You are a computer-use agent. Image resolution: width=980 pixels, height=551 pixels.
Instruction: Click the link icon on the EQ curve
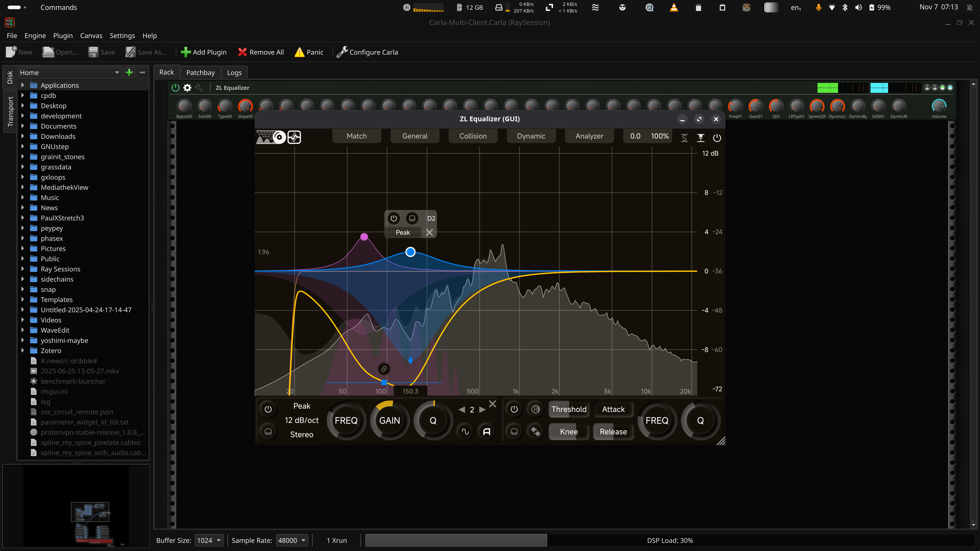384,368
